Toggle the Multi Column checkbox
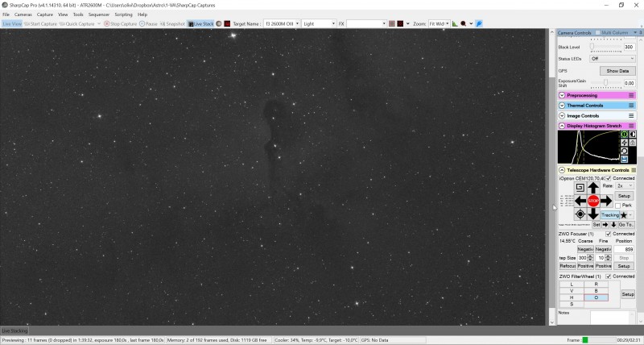The width and height of the screenshot is (644, 345). pyautogui.click(x=598, y=32)
